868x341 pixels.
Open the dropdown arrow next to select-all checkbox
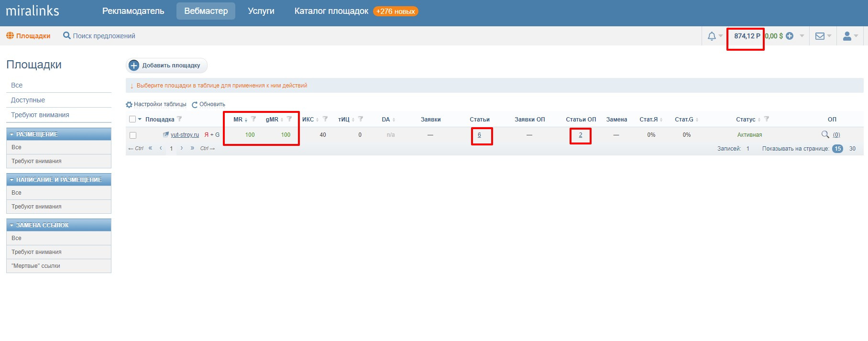[x=140, y=119]
